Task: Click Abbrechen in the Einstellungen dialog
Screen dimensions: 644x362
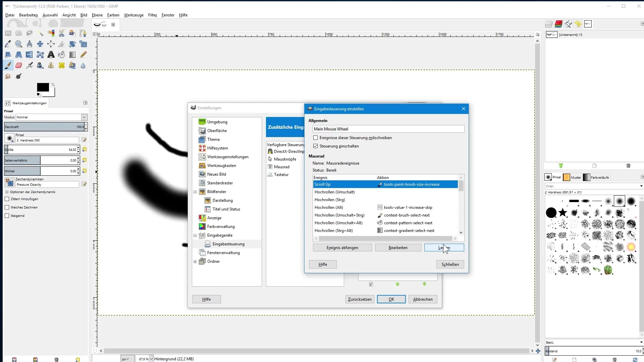Action: 423,299
